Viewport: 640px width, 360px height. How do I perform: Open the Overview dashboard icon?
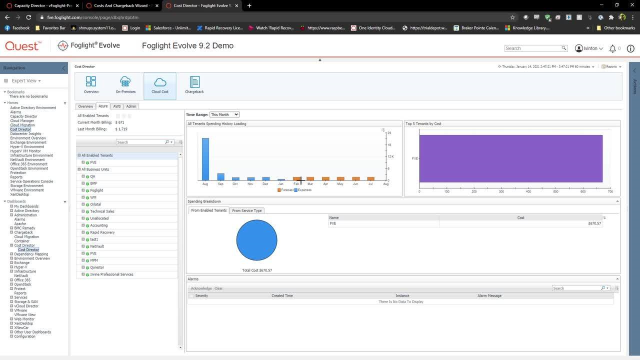point(91,85)
